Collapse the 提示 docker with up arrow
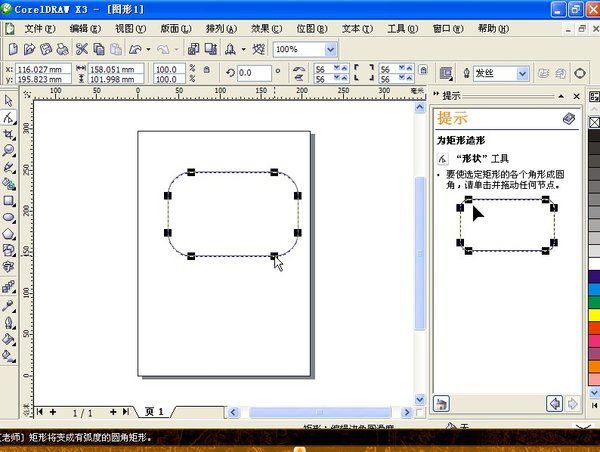Image resolution: width=600 pixels, height=452 pixels. (561, 96)
